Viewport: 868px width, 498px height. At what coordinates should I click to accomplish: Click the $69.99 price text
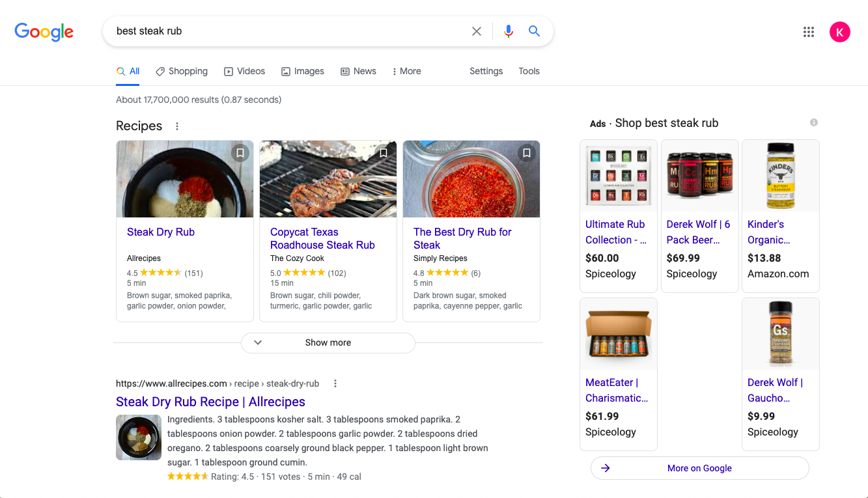[683, 258]
